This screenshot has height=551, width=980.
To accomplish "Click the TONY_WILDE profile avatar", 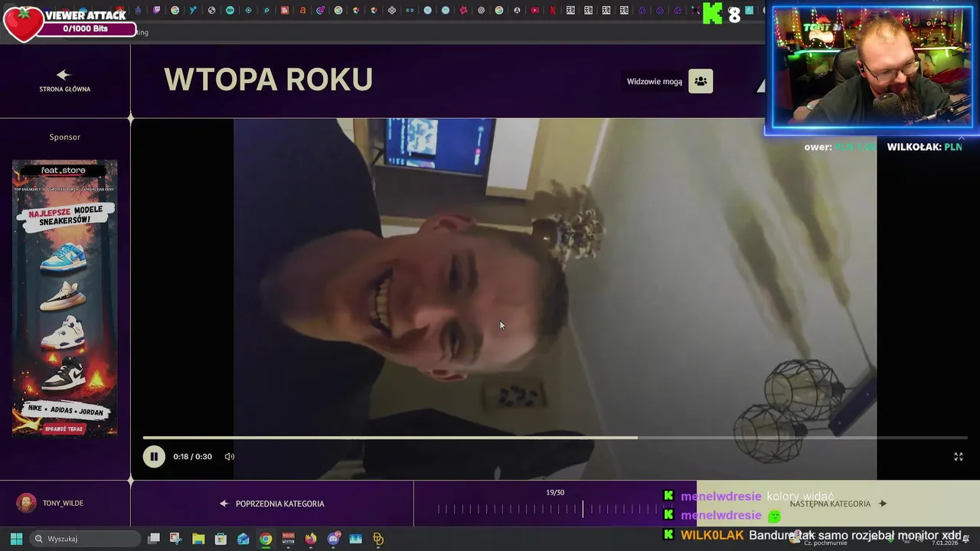I will [27, 503].
